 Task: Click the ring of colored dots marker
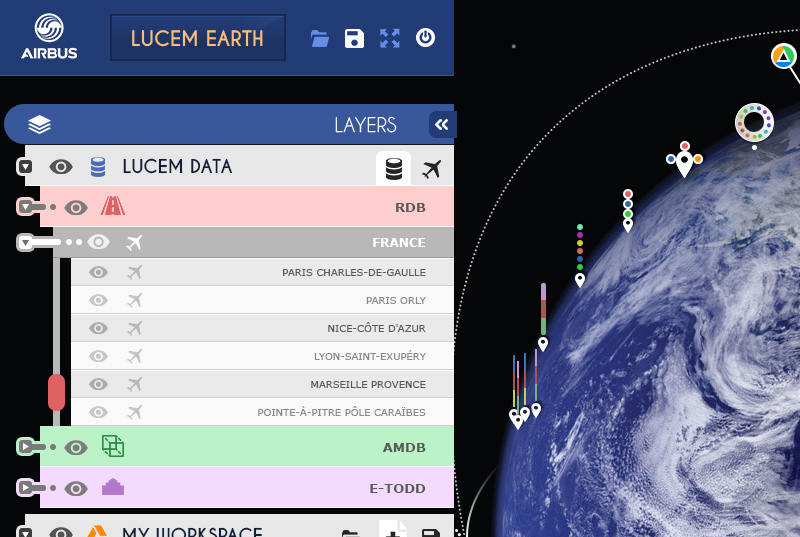click(x=754, y=123)
